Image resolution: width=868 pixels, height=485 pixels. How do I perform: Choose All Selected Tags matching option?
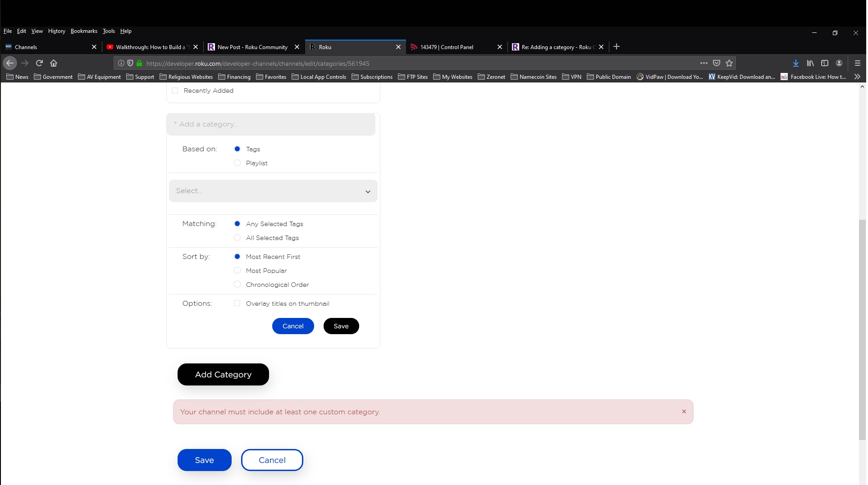tap(237, 237)
